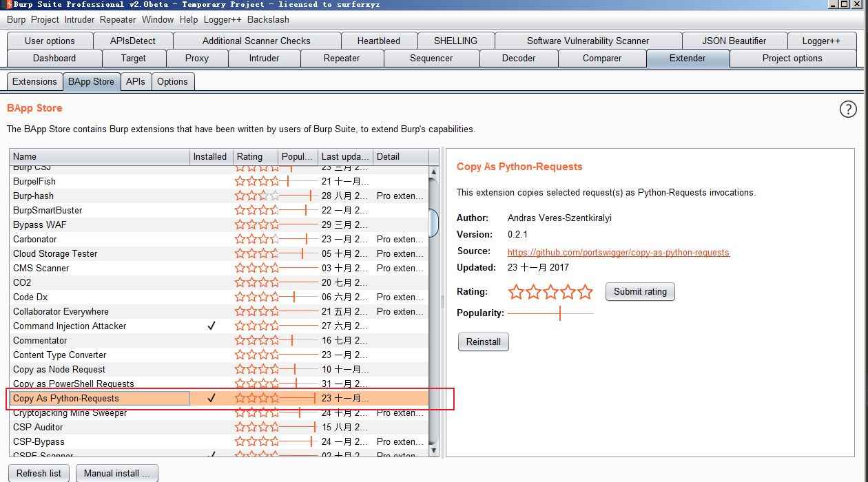
Task: Switch to the User options tab
Action: tap(50, 41)
